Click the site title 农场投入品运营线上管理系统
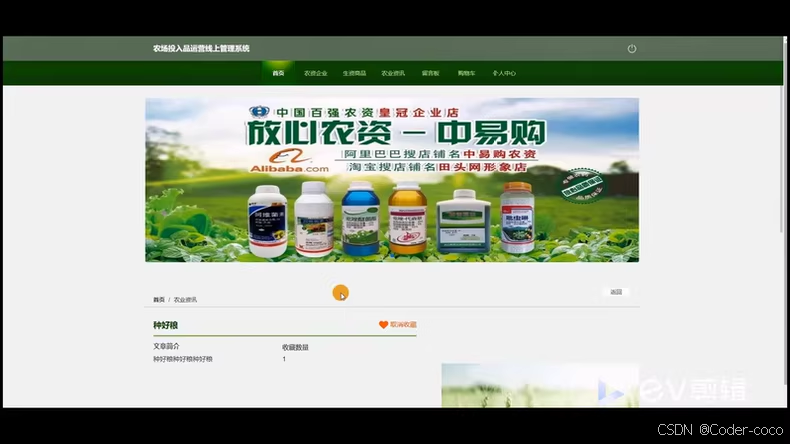The image size is (790, 444). (201, 48)
